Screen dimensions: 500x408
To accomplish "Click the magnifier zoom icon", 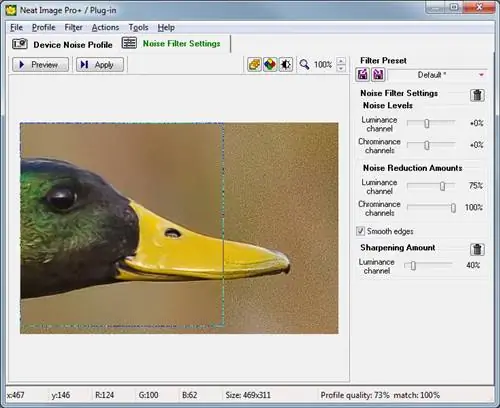I will coord(304,64).
